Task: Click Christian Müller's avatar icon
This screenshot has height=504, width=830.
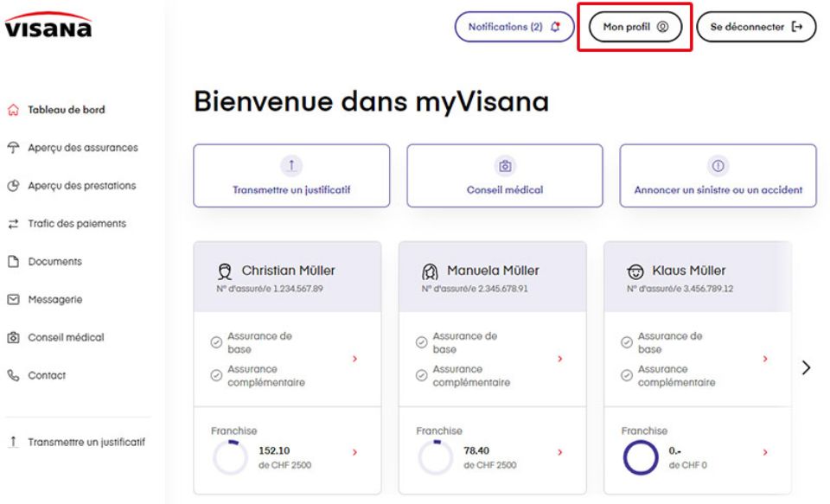Action: coord(226,271)
